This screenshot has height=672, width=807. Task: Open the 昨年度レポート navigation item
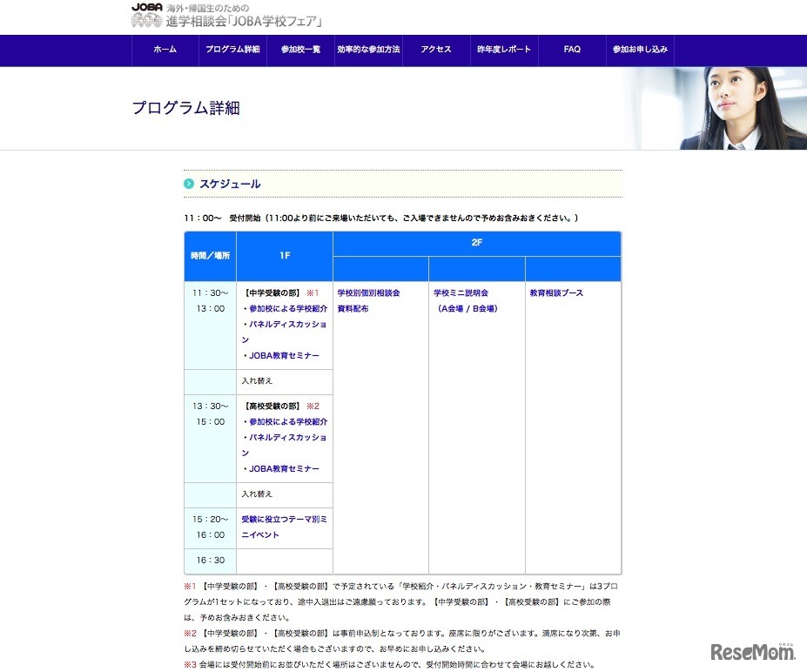point(504,50)
